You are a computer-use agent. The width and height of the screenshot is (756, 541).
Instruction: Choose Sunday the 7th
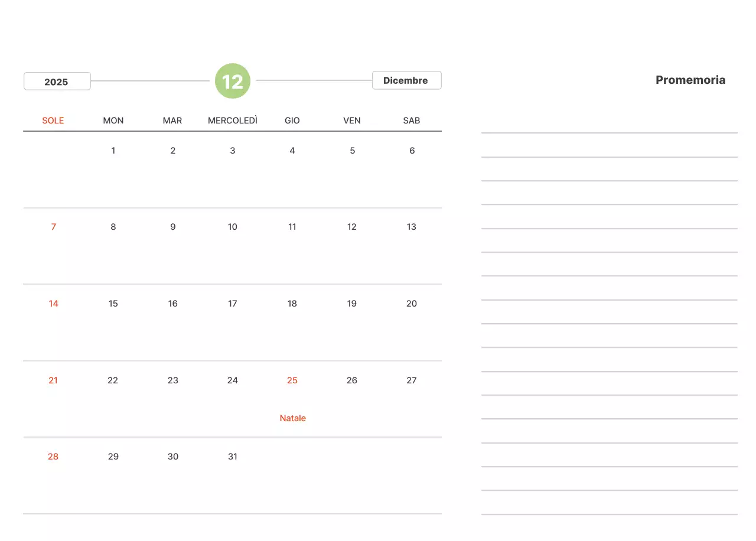(53, 227)
